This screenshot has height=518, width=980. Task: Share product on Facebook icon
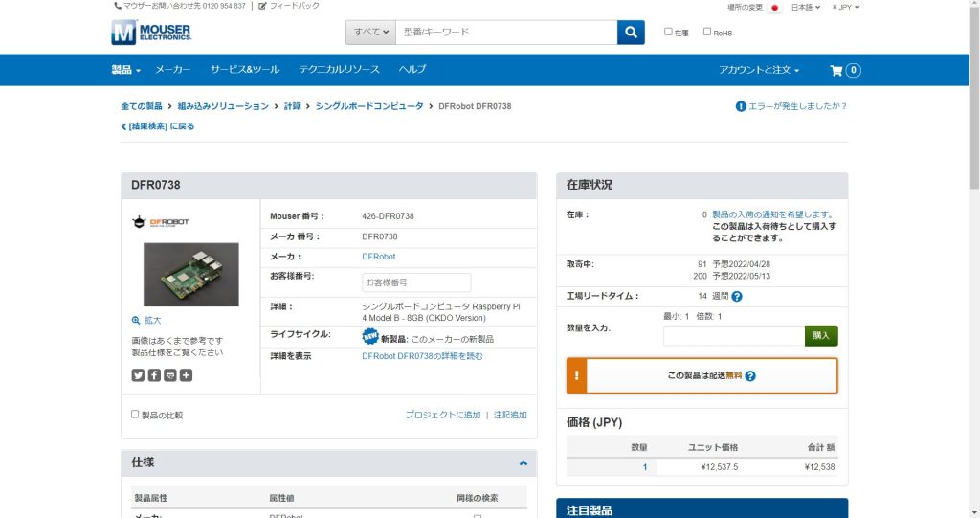tap(154, 374)
